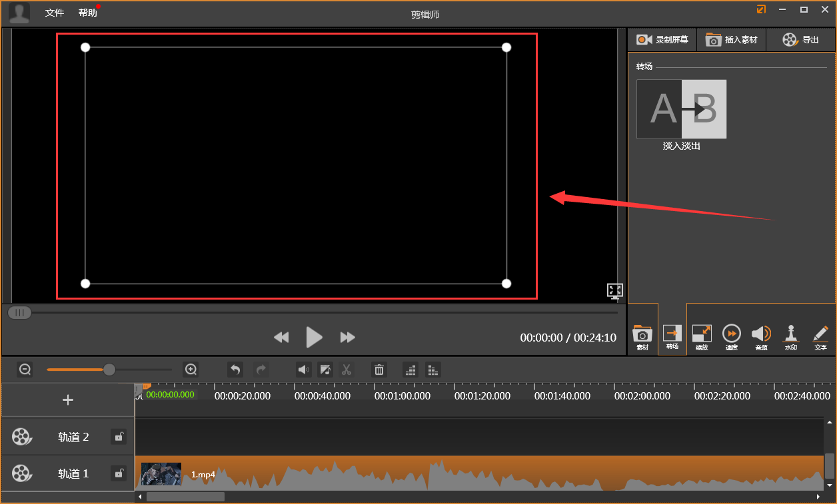The image size is (837, 504).
Task: Switch to the 速度 speed tab
Action: (x=732, y=338)
